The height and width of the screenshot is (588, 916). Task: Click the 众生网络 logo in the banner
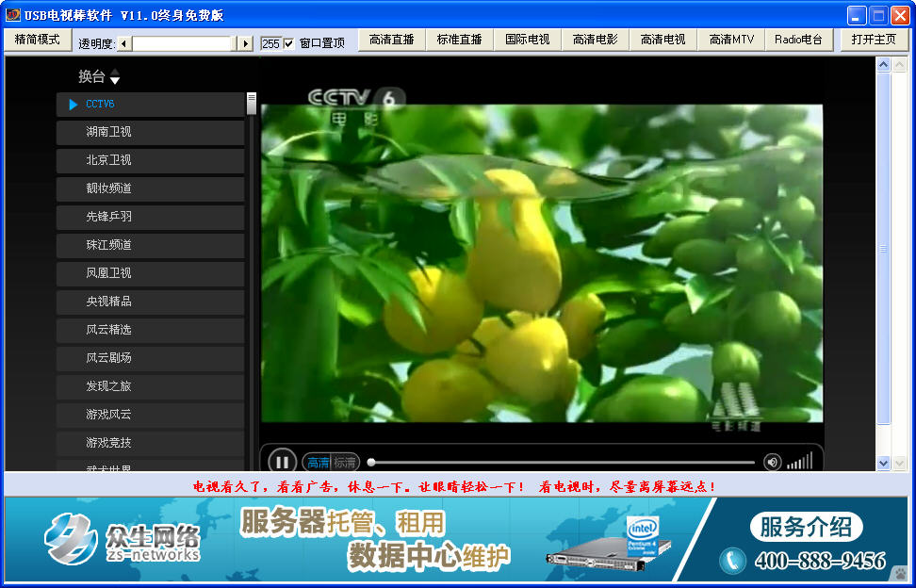pos(123,539)
